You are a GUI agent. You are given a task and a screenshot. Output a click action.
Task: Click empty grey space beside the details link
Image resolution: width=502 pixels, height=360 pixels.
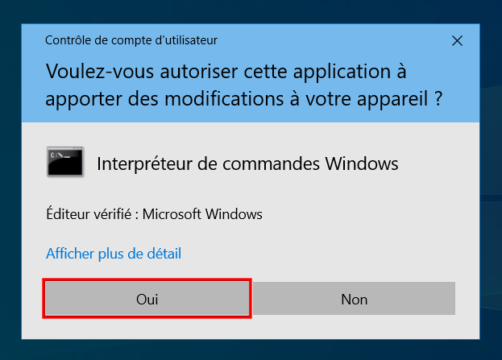[x=317, y=253]
